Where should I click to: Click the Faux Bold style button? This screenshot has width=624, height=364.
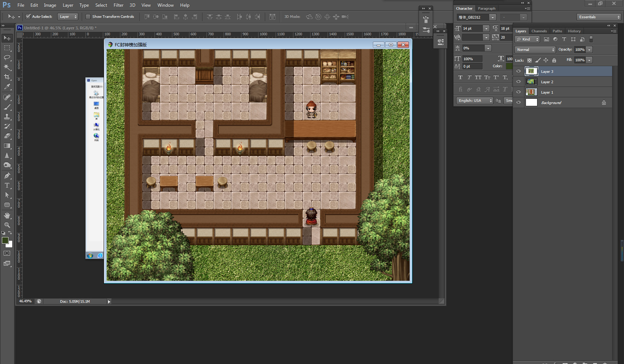tap(461, 77)
